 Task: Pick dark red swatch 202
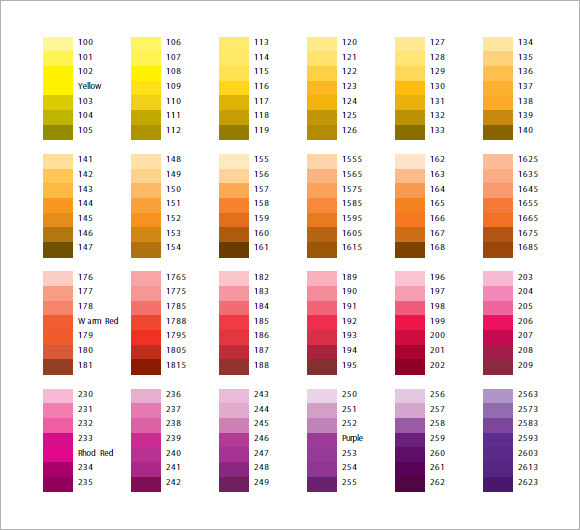410,367
